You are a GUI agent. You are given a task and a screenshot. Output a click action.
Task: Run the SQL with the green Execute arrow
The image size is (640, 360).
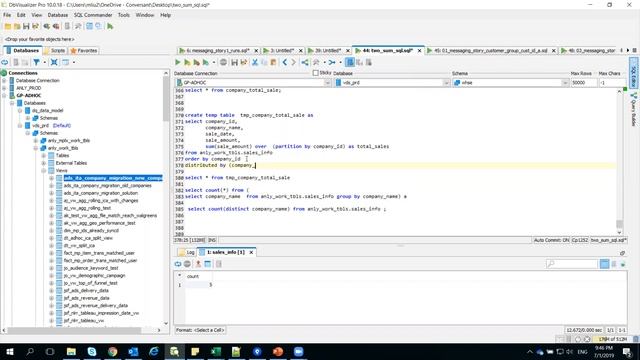point(178,62)
